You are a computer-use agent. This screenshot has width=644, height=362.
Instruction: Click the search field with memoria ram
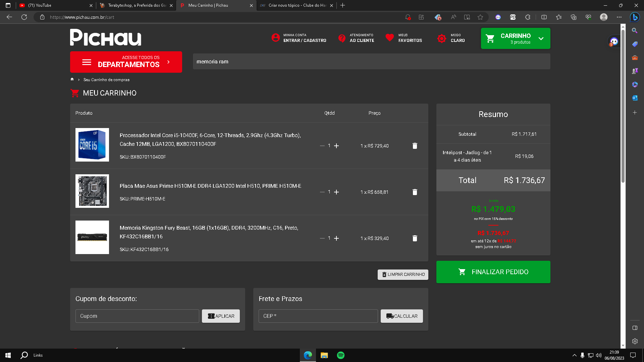pyautogui.click(x=371, y=62)
